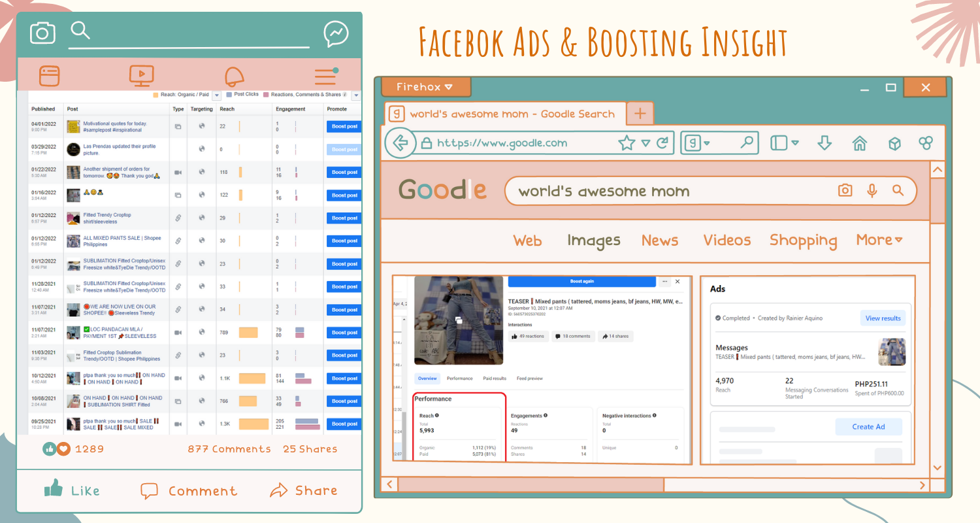Bookmark the page with the star icon
The image size is (980, 523).
pos(627,143)
